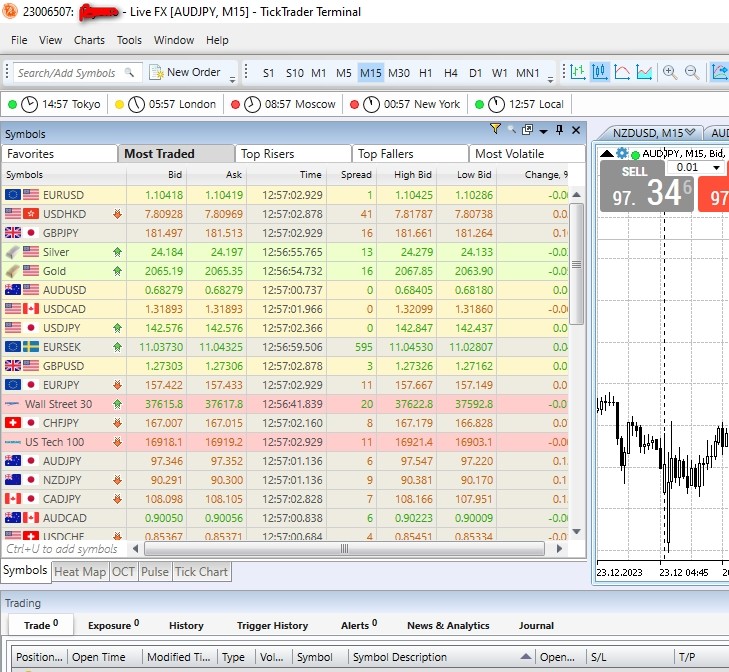The width and height of the screenshot is (729, 672).
Task: Open the News & Analytics tab
Action: 448,625
